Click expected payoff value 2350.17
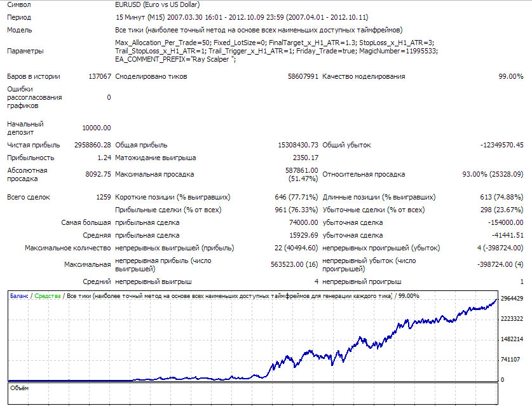The height and width of the screenshot is (406, 532). [x=305, y=158]
